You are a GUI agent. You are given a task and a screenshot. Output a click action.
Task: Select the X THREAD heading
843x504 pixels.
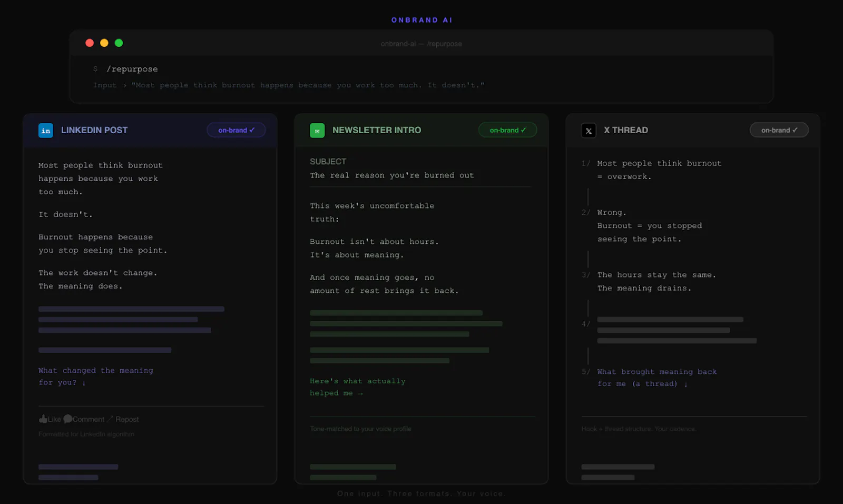626,130
